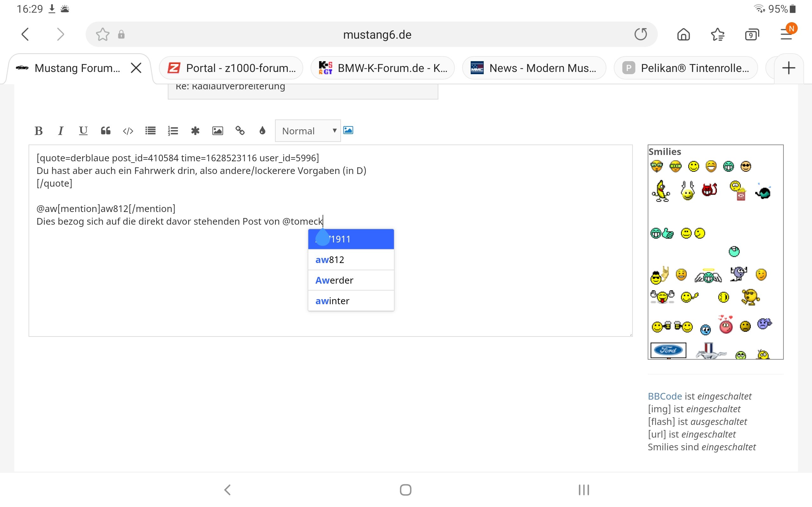The width and height of the screenshot is (812, 507).
Task: Apply italic formatting button
Action: pos(61,131)
